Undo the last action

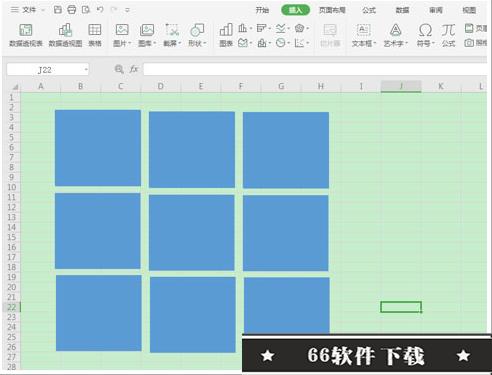pos(100,10)
